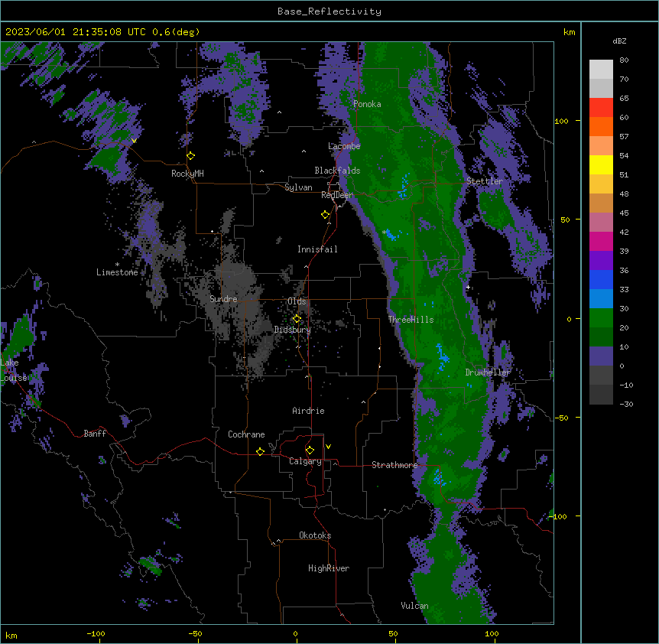This screenshot has width=659, height=644.
Task: Click the Okotoks city label
Action: point(315,535)
